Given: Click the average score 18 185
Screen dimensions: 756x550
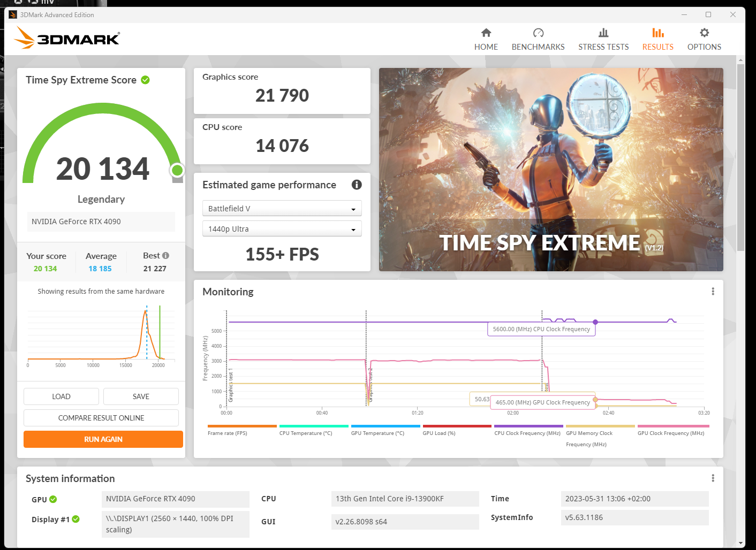Looking at the screenshot, I should (x=100, y=269).
